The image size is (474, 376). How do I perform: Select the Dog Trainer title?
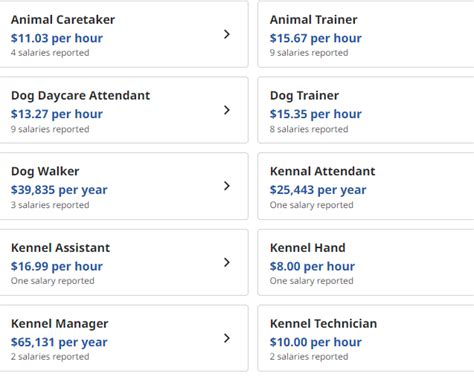pyautogui.click(x=304, y=96)
